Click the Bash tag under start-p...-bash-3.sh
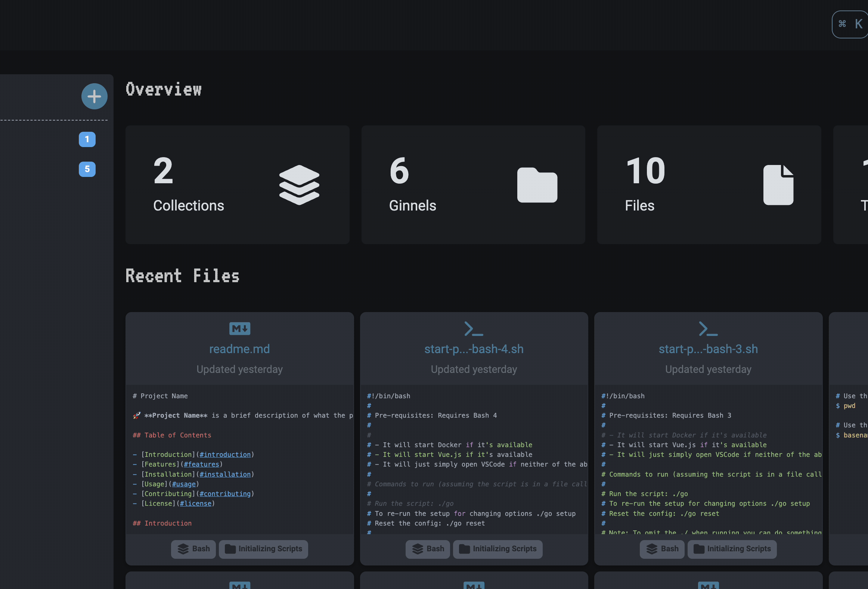 click(662, 549)
